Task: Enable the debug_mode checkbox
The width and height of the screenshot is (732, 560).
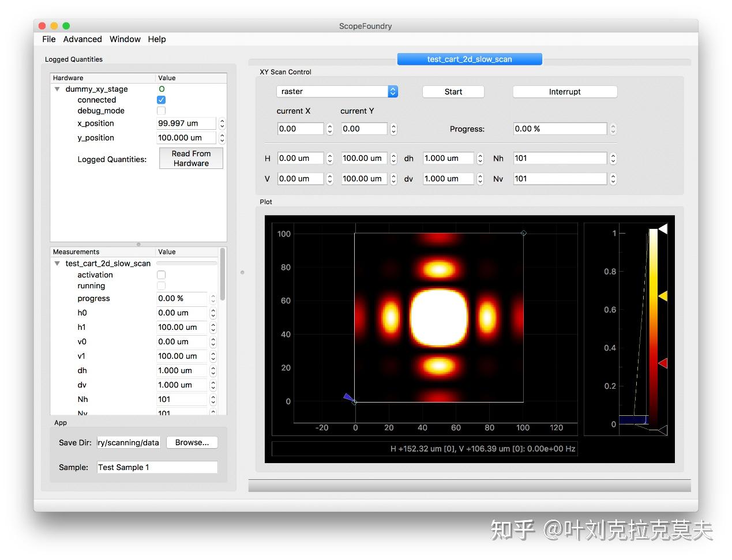Action: pyautogui.click(x=162, y=111)
